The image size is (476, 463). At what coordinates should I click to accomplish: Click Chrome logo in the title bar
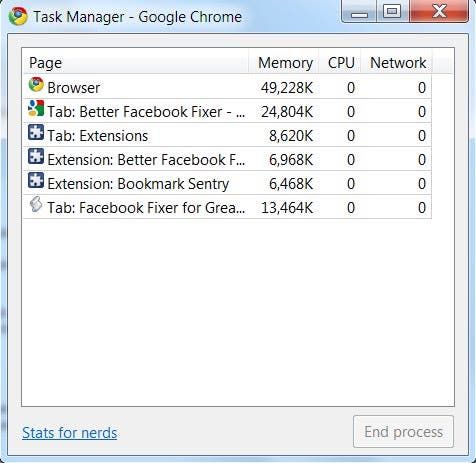coord(18,16)
